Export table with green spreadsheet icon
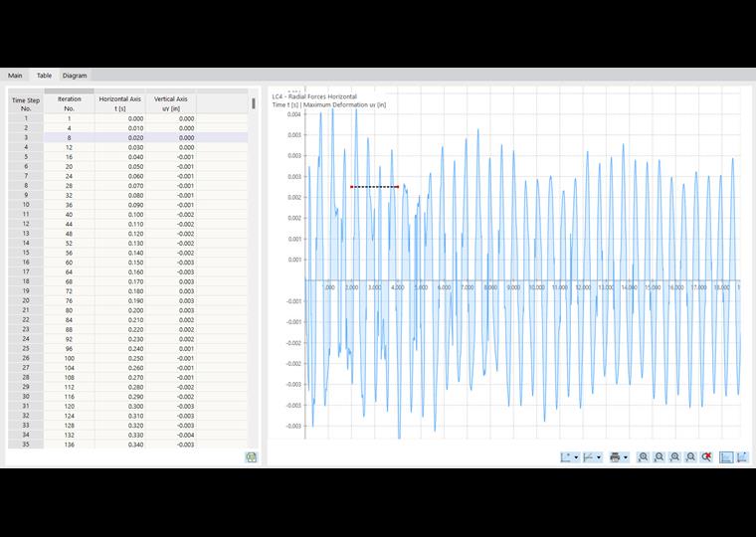Screen dimensions: 756x537 (252, 457)
